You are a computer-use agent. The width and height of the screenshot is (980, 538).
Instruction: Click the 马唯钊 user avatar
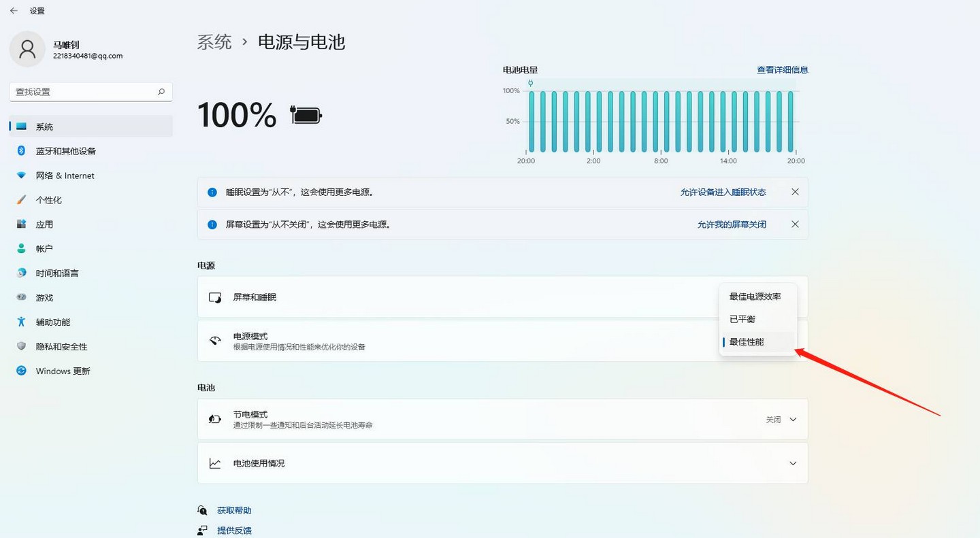27,49
